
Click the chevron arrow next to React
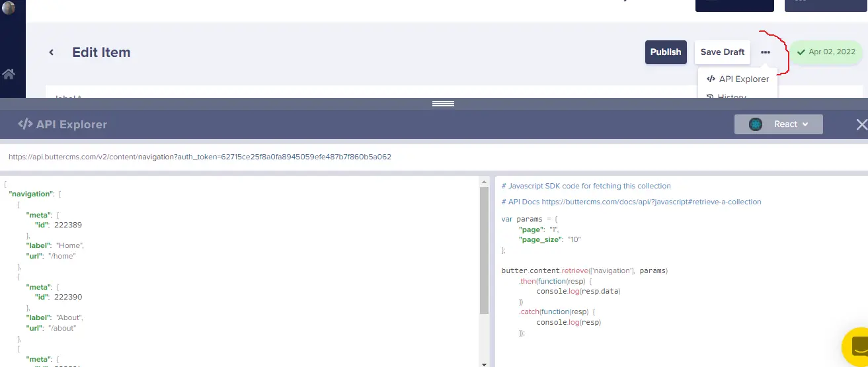coord(805,124)
